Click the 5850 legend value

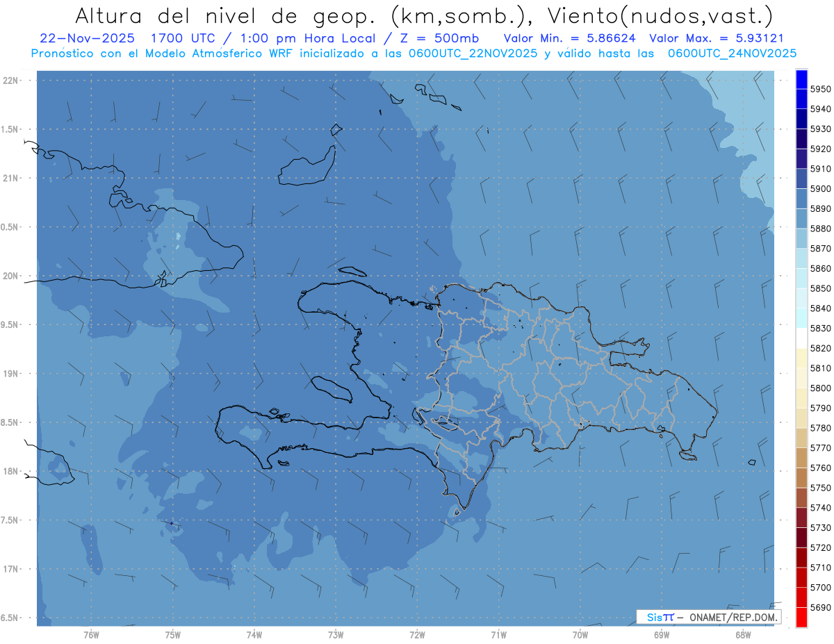point(821,288)
